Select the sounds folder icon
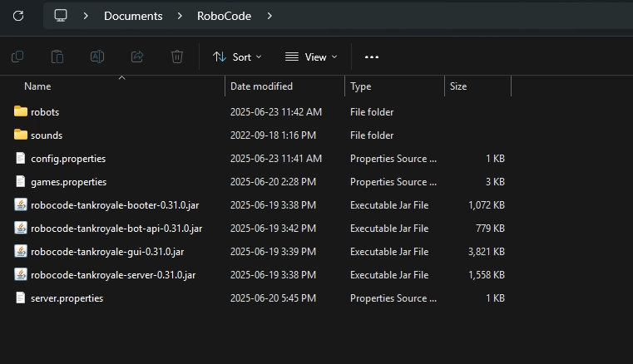633x364 pixels. coord(21,135)
